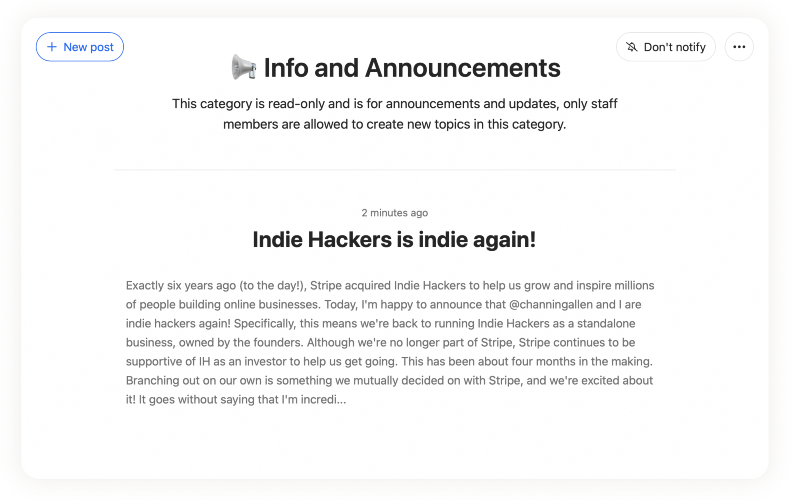The height and width of the screenshot is (500, 792).
Task: Click the plus icon in New post
Action: [52, 47]
